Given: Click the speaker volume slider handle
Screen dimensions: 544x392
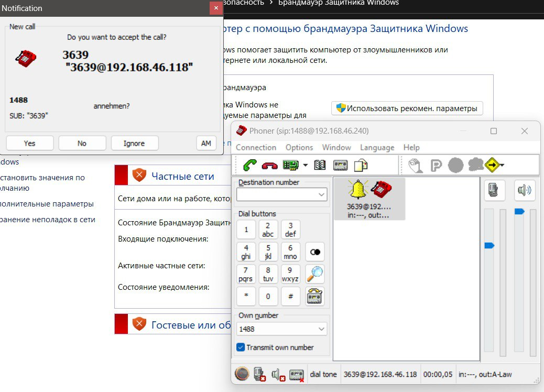Looking at the screenshot, I should coord(519,211).
